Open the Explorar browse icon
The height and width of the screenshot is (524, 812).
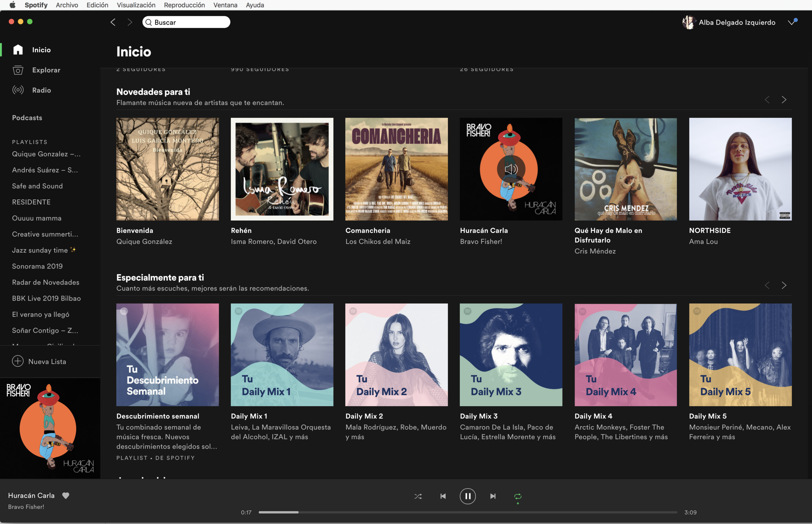pos(18,70)
